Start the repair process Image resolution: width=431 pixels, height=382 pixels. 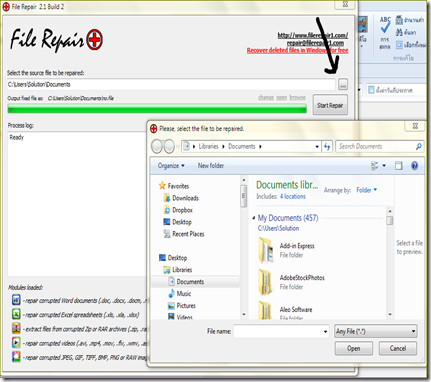point(330,105)
